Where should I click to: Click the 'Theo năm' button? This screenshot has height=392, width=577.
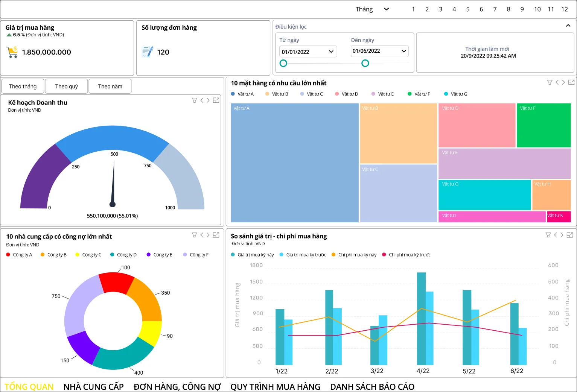click(x=110, y=86)
